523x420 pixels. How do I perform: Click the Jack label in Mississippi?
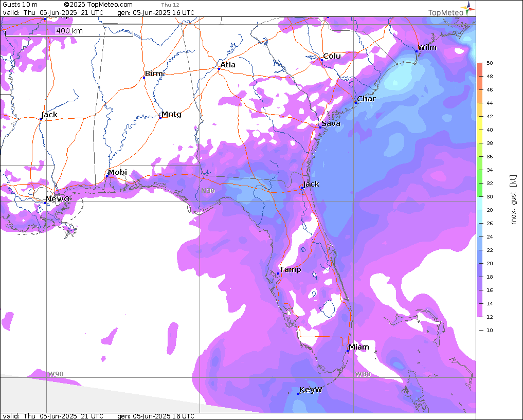49,115
